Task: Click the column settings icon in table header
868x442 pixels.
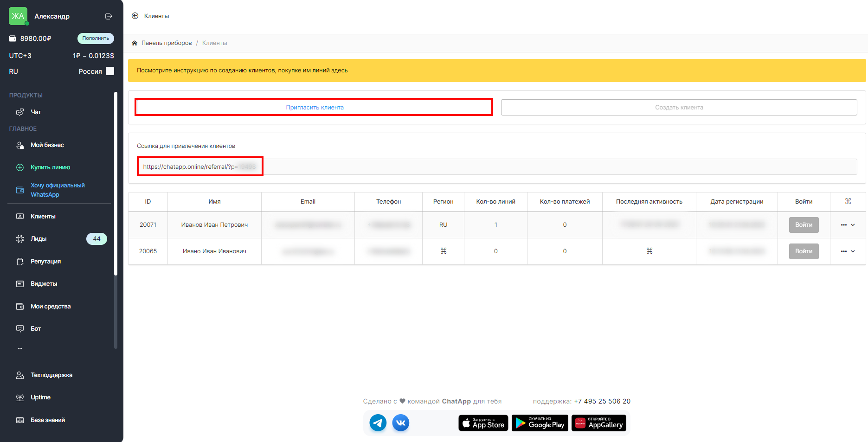Action: 848,201
